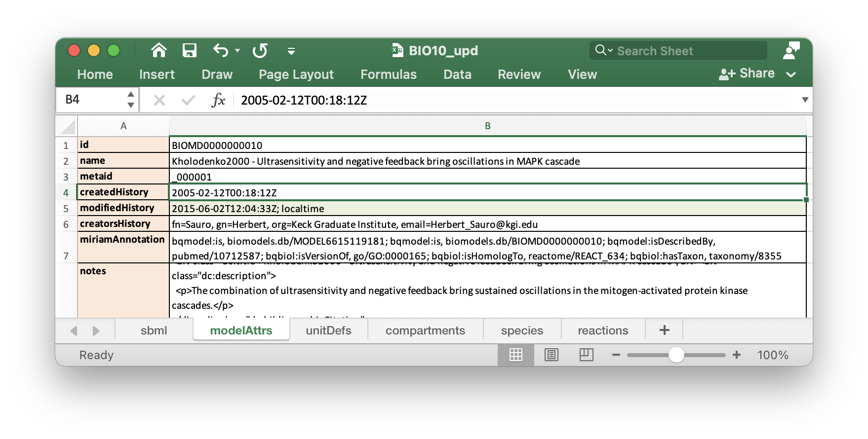Image resolution: width=868 pixels, height=439 pixels.
Task: Switch to Page Layout view
Action: point(552,355)
